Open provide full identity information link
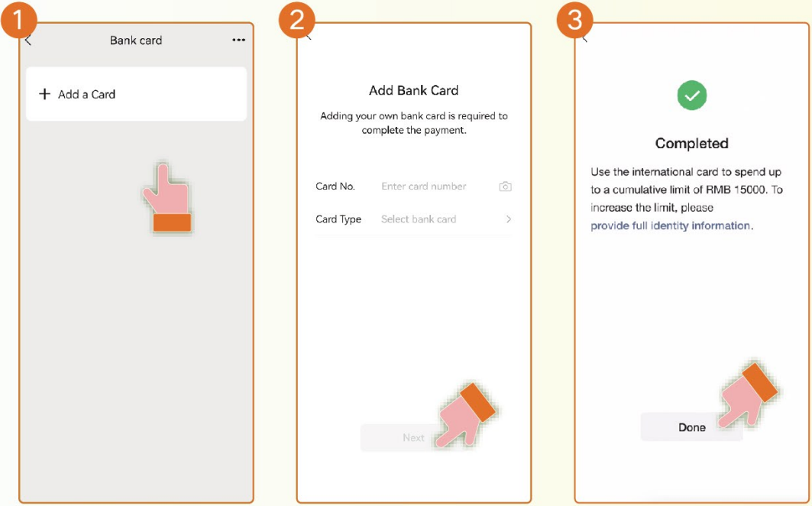Viewport: 812px width, 506px height. click(670, 225)
